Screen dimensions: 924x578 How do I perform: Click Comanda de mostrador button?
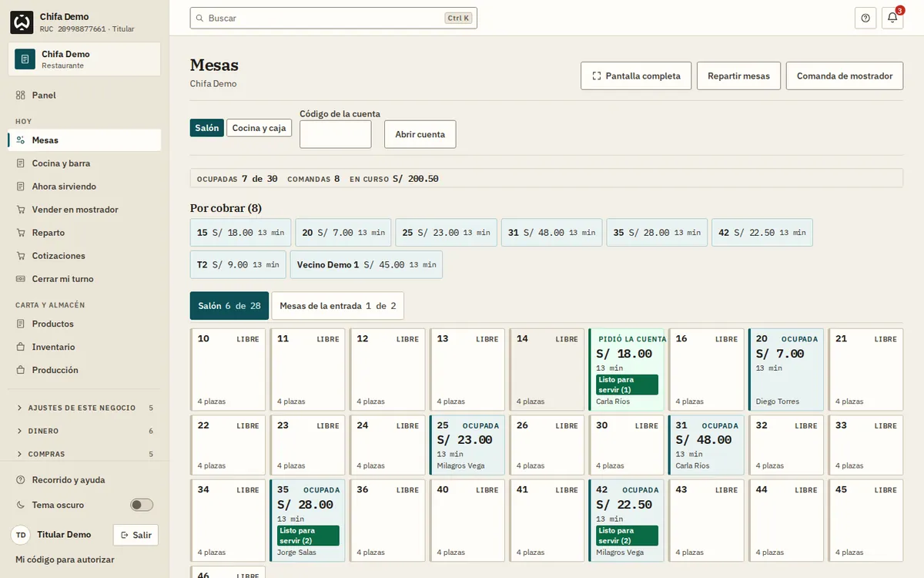click(845, 76)
